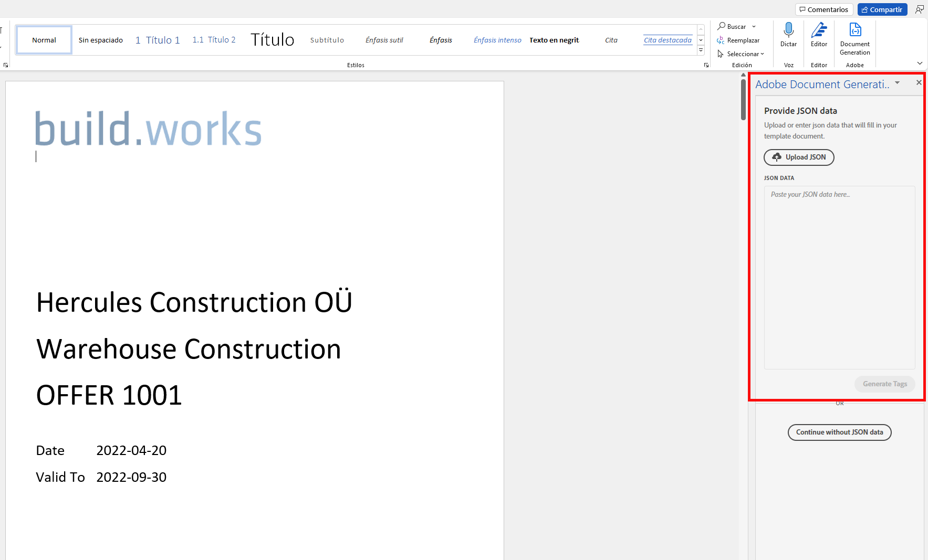Move the styles gallery up one row
Image resolution: width=928 pixels, height=560 pixels.
coord(701,30)
